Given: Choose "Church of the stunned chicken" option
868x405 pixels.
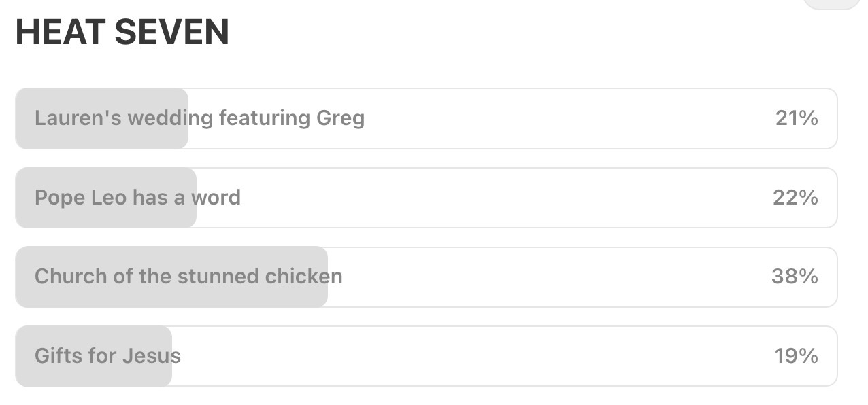Looking at the screenshot, I should 426,277.
